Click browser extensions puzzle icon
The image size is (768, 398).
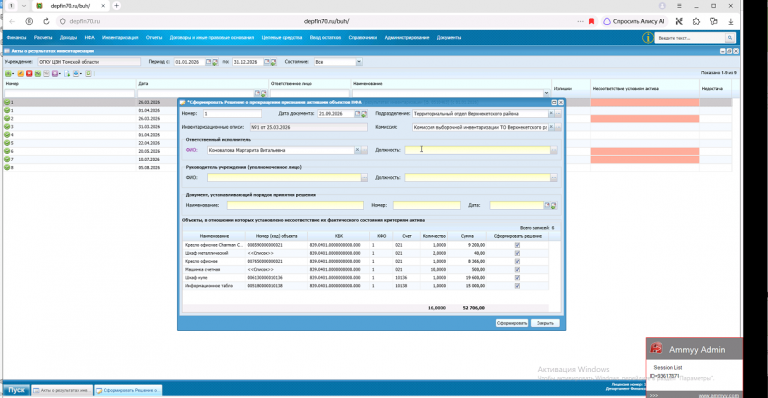pos(696,22)
